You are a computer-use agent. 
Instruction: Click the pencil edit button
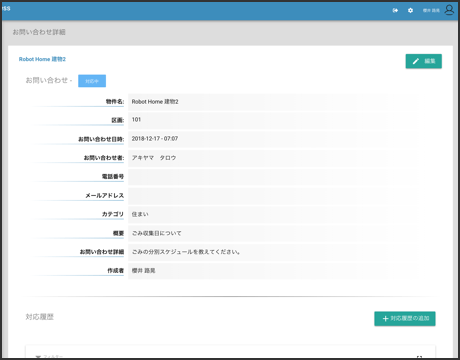click(424, 61)
